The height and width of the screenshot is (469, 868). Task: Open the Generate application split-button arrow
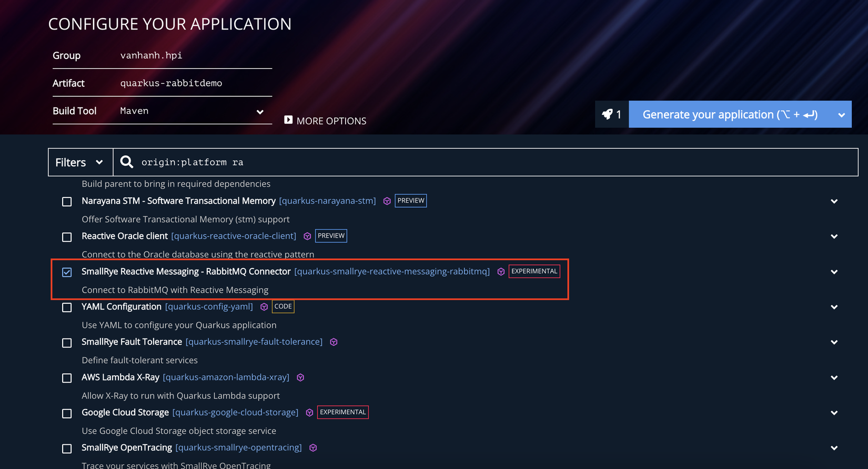(842, 114)
